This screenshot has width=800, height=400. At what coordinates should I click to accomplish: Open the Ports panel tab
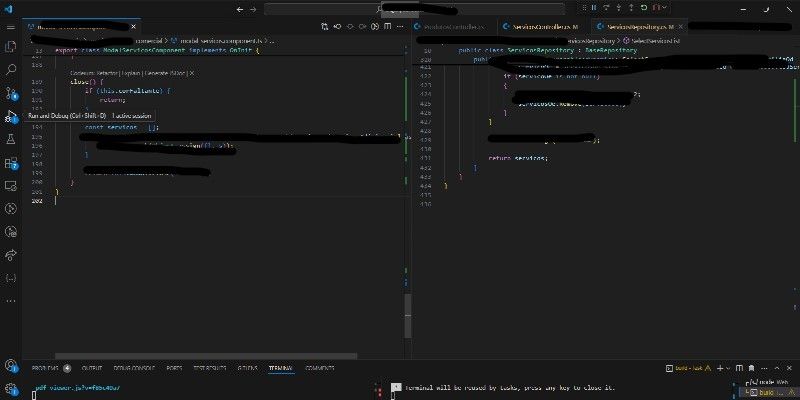[x=174, y=368]
